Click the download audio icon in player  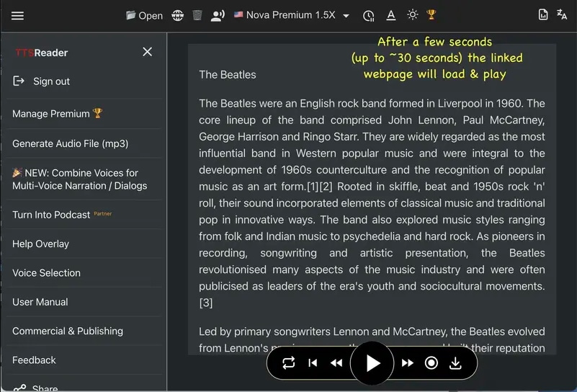pos(455,363)
